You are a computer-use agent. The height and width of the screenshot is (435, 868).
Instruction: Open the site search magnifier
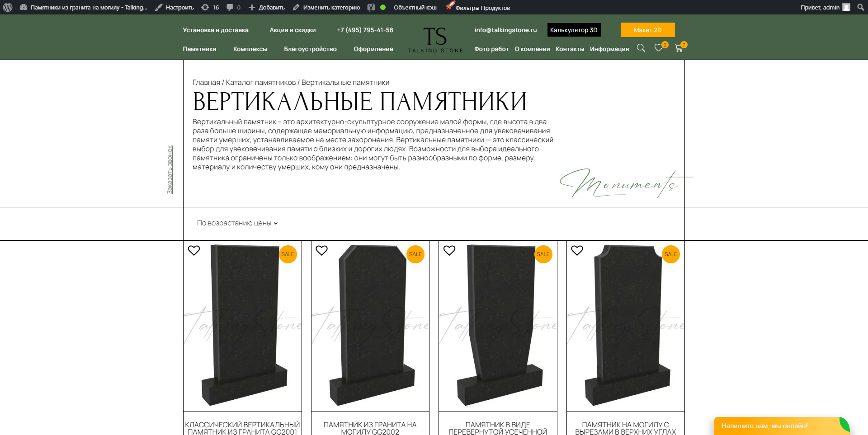(641, 48)
